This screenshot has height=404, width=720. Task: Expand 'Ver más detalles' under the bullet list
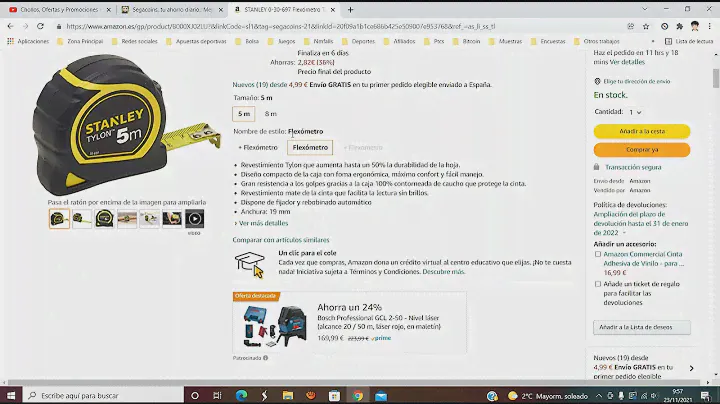click(264, 223)
